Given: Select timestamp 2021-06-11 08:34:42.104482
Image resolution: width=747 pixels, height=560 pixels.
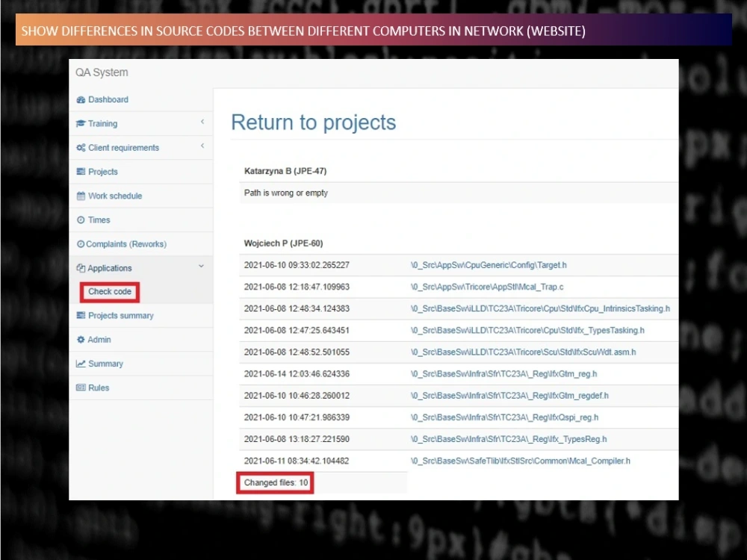Looking at the screenshot, I should tap(297, 461).
